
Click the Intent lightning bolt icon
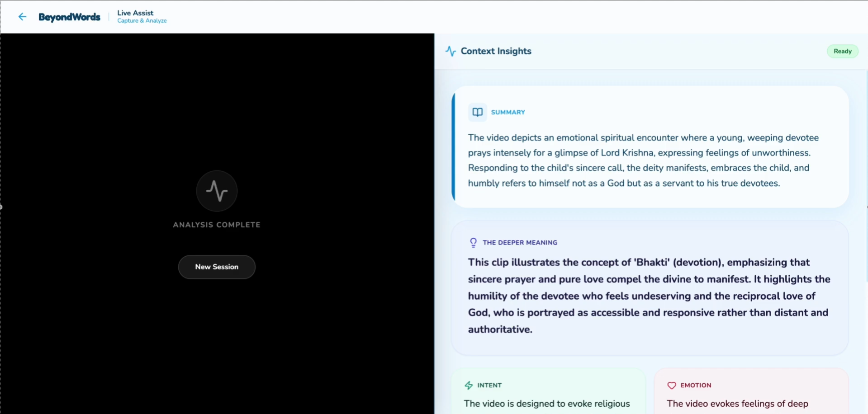point(469,386)
